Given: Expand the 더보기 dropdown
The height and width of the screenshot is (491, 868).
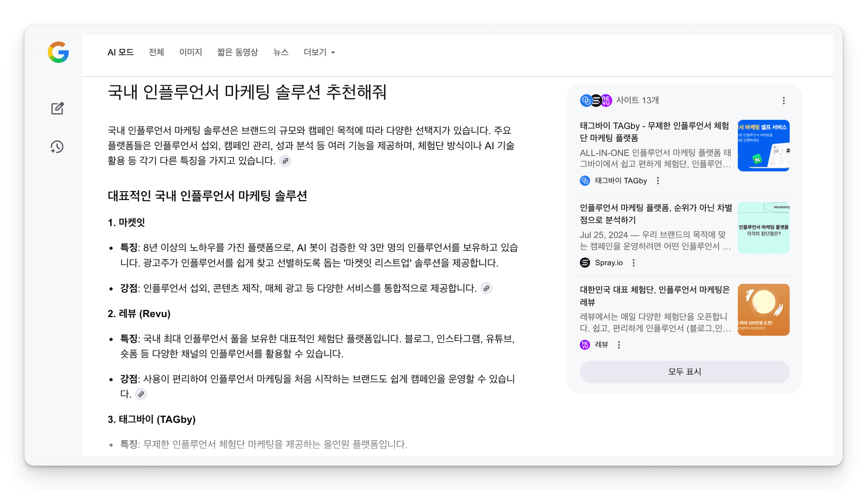Looking at the screenshot, I should tap(319, 52).
